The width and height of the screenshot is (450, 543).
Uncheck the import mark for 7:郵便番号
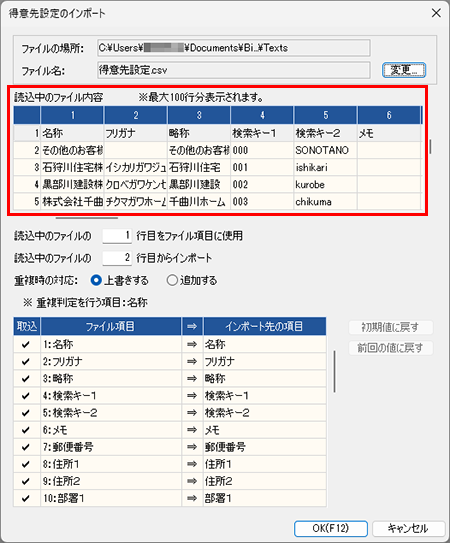point(26,447)
